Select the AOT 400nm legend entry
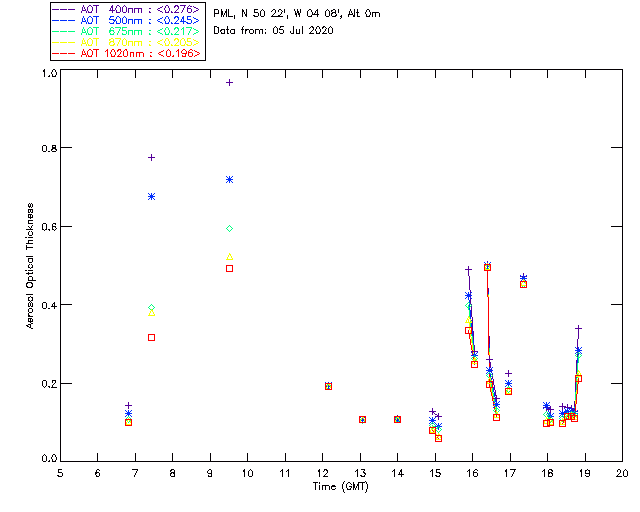 pos(127,9)
